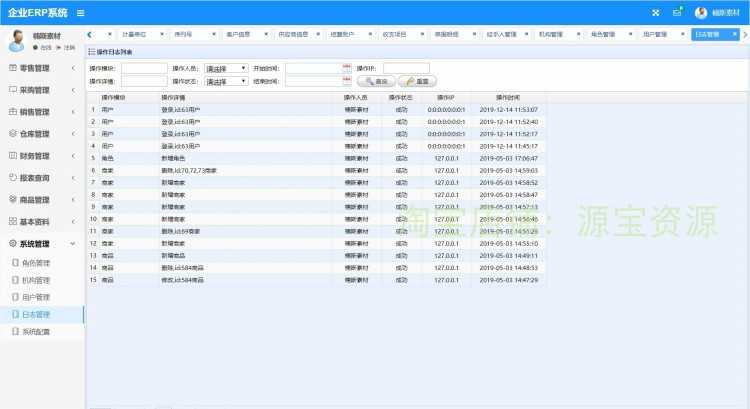The height and width of the screenshot is (409, 750).
Task: Close the 序列号 tab
Action: (214, 34)
